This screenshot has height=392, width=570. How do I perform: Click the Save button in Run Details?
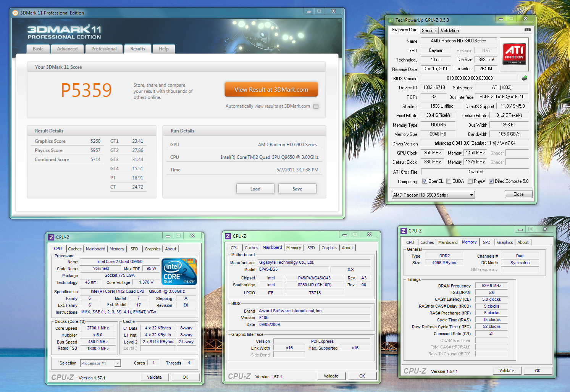click(297, 189)
